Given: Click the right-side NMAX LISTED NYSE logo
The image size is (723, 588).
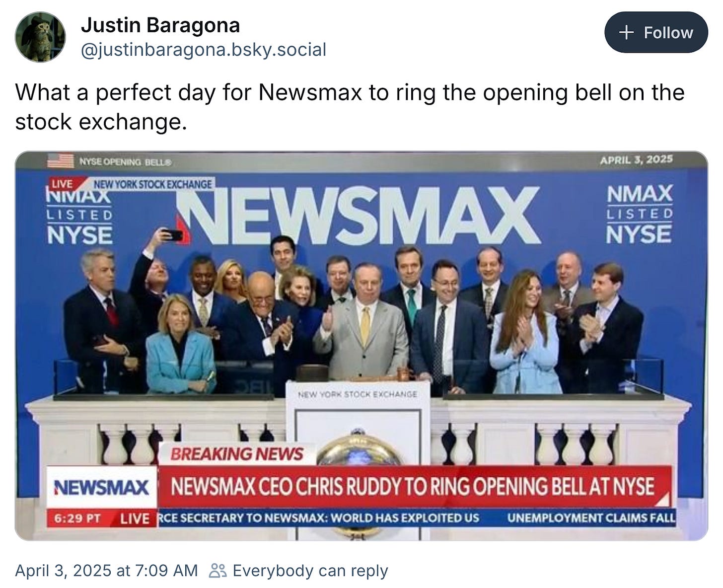Looking at the screenshot, I should 640,214.
